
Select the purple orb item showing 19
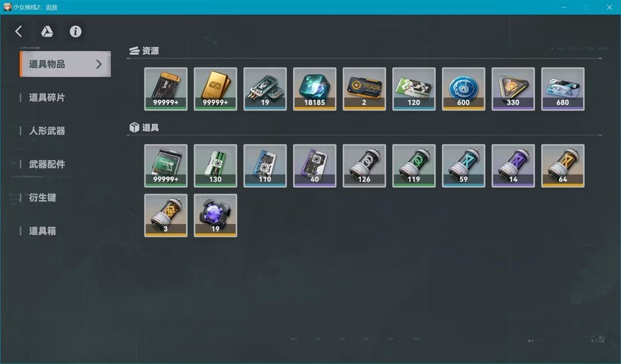[x=215, y=215]
